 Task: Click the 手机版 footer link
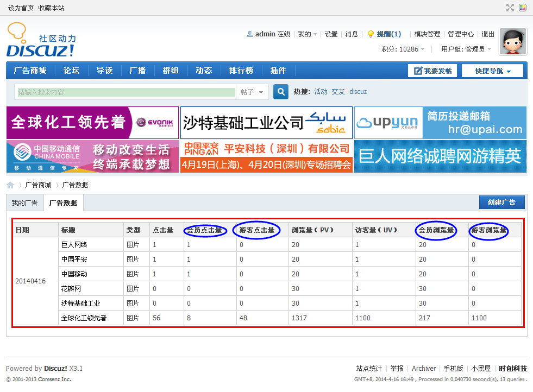point(454,369)
